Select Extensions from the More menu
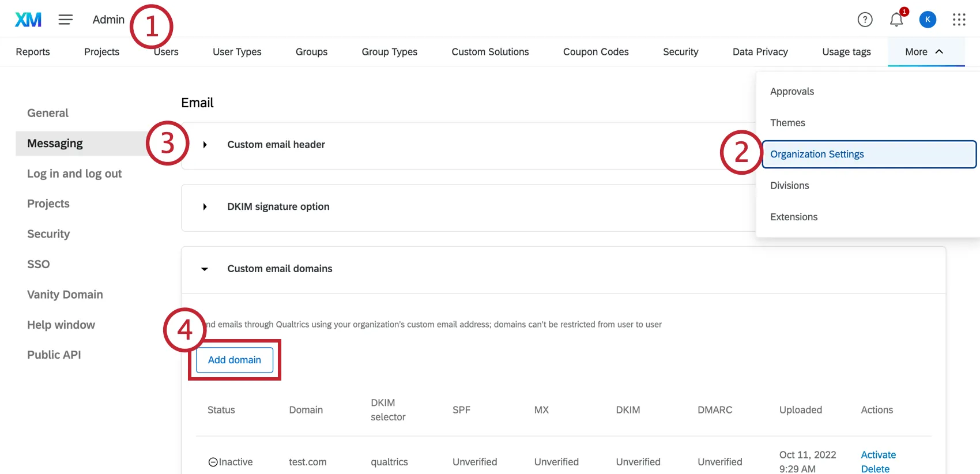 [794, 217]
